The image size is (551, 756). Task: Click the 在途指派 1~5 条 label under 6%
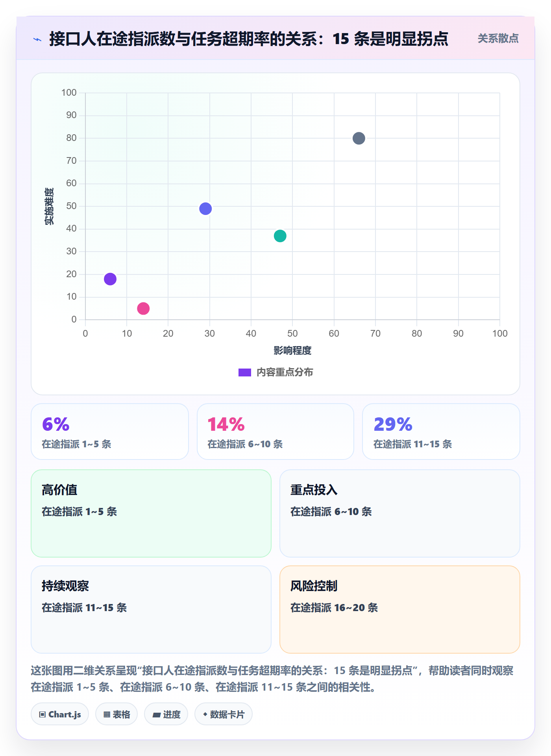(x=77, y=444)
